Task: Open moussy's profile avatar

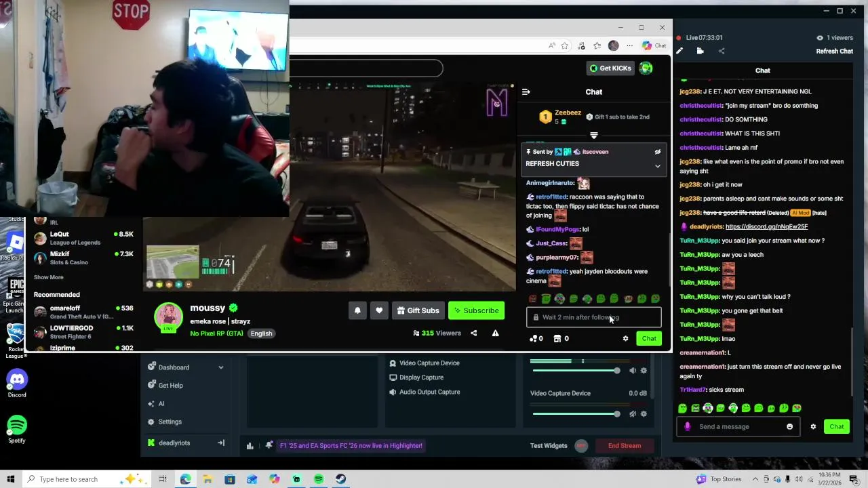Action: 168,317
